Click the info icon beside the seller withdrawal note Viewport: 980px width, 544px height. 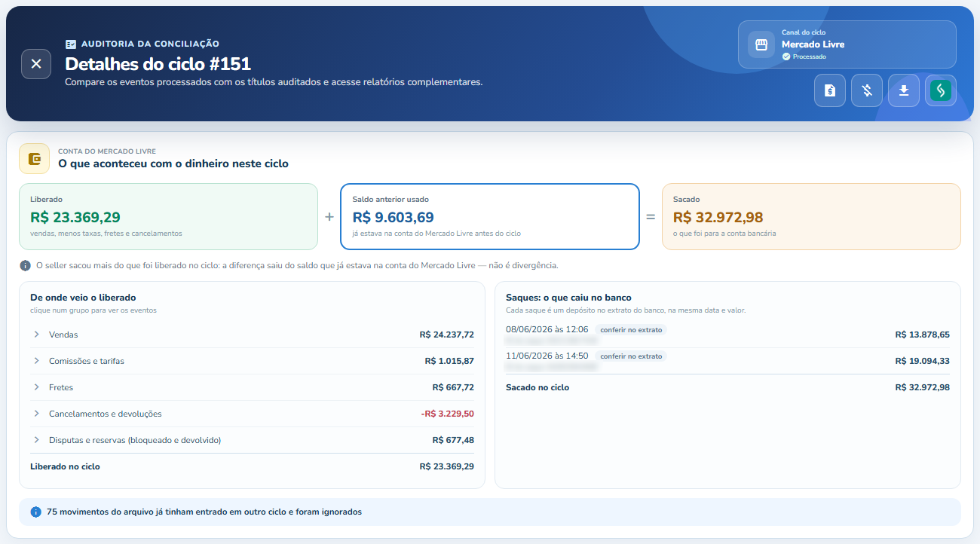tap(25, 265)
